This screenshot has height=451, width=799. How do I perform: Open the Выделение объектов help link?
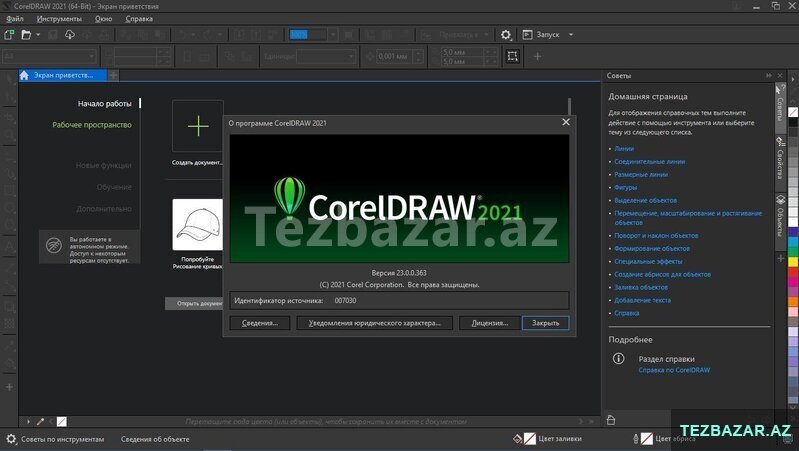click(646, 200)
